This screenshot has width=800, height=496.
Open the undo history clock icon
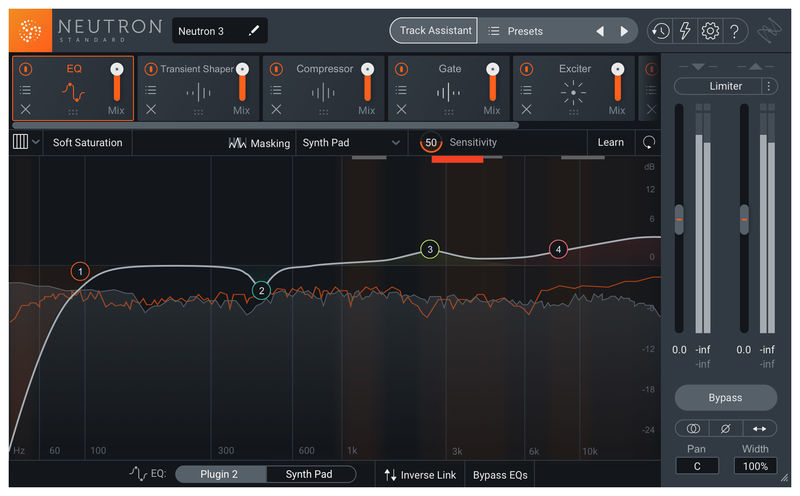pyautogui.click(x=661, y=31)
